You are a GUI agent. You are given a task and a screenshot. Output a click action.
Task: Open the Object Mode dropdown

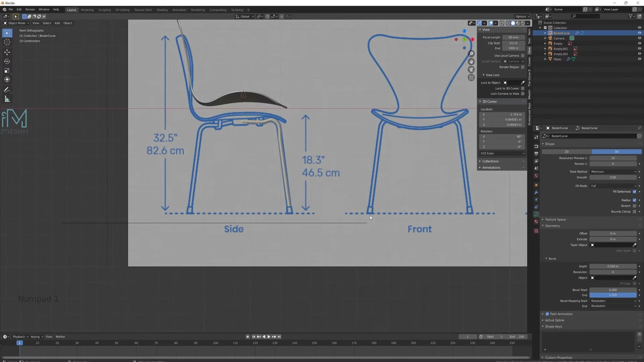tap(16, 23)
